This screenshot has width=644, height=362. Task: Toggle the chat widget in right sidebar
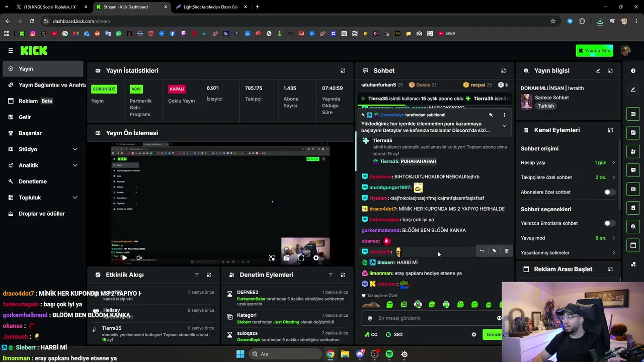(633, 170)
